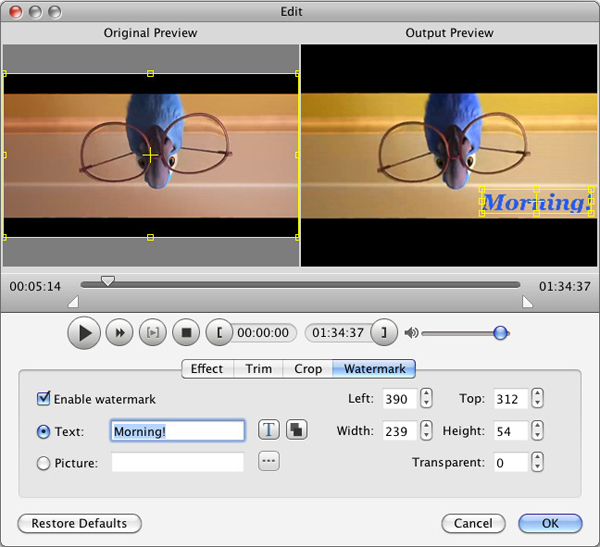
Task: Click the Morning! watermark in Output Preview
Action: [536, 202]
